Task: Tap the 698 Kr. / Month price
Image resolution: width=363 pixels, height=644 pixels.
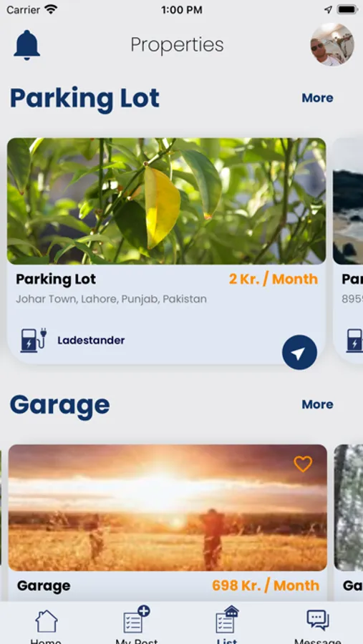Action: [266, 585]
